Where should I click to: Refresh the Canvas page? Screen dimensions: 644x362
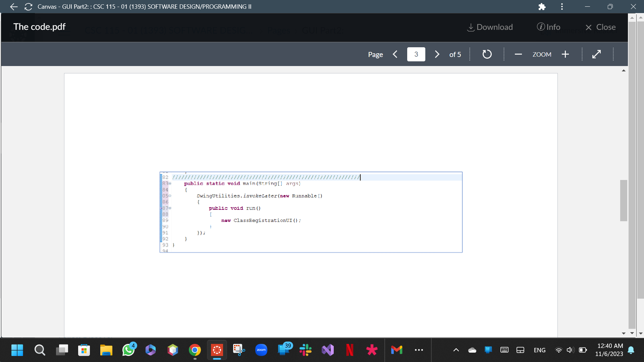click(x=28, y=7)
